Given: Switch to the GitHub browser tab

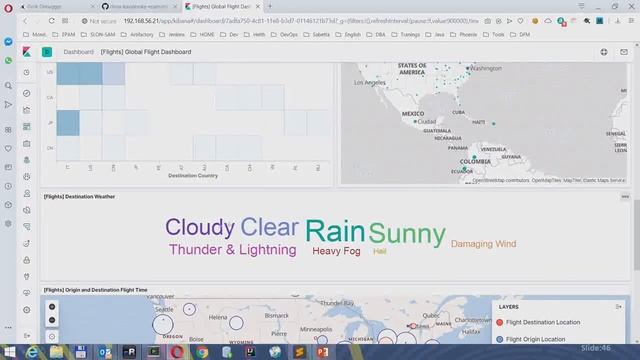Looking at the screenshot, I should click(139, 7).
